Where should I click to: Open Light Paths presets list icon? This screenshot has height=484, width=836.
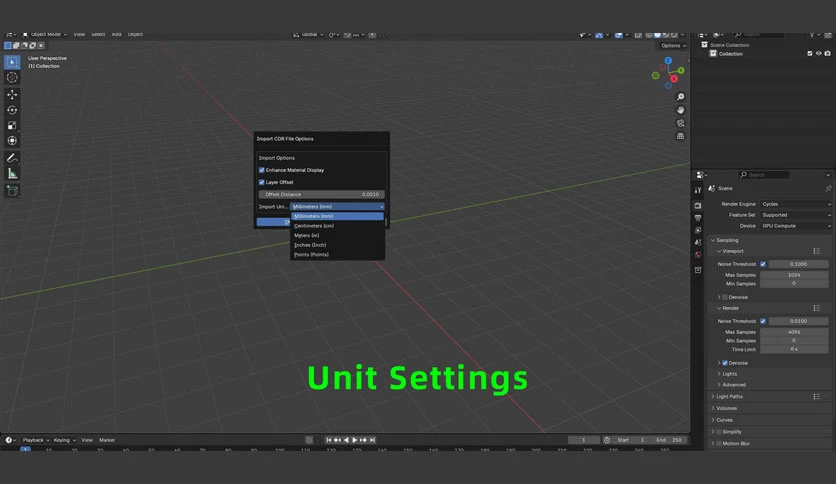(x=816, y=397)
